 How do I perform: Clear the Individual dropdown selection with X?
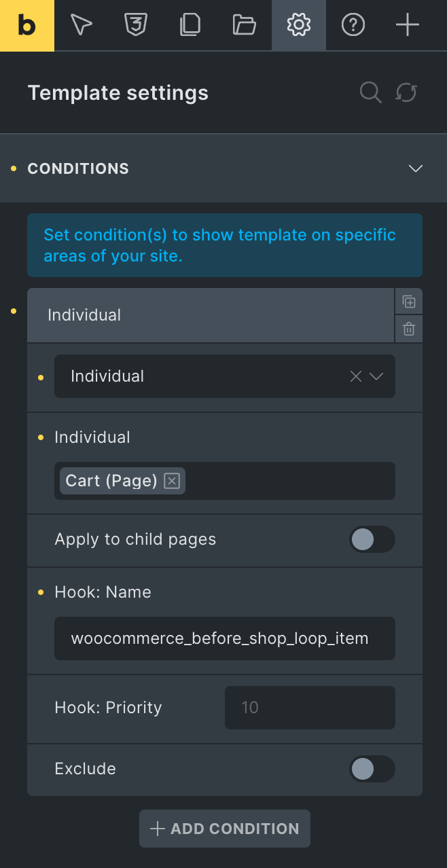point(355,376)
